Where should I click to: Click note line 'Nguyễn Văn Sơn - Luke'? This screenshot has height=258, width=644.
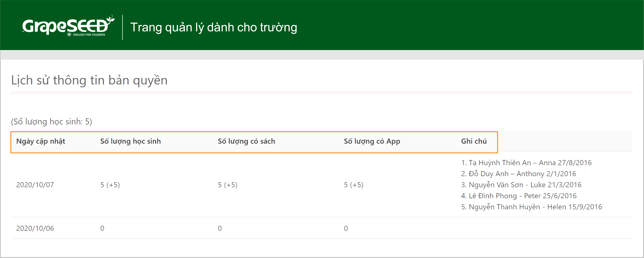tap(521, 185)
